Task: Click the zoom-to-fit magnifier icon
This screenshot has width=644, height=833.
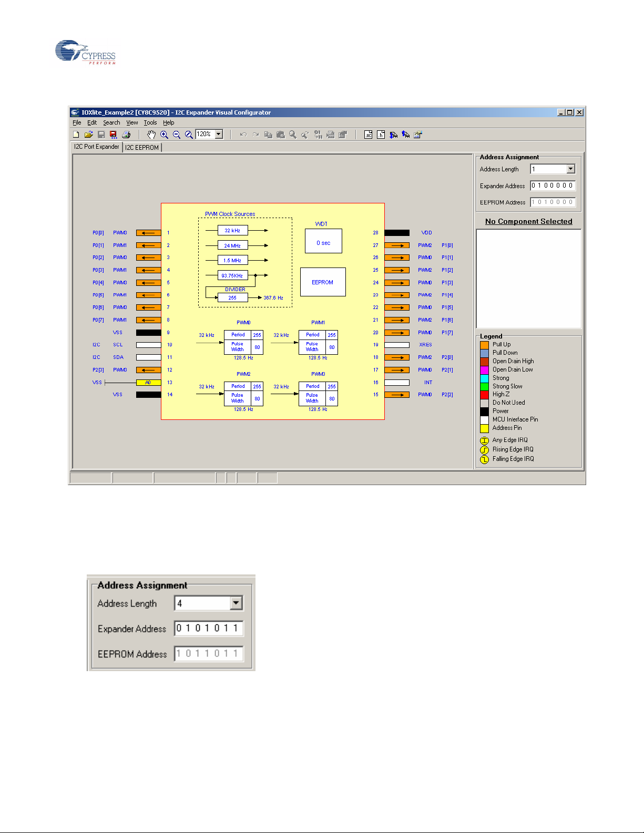Action: pos(189,135)
